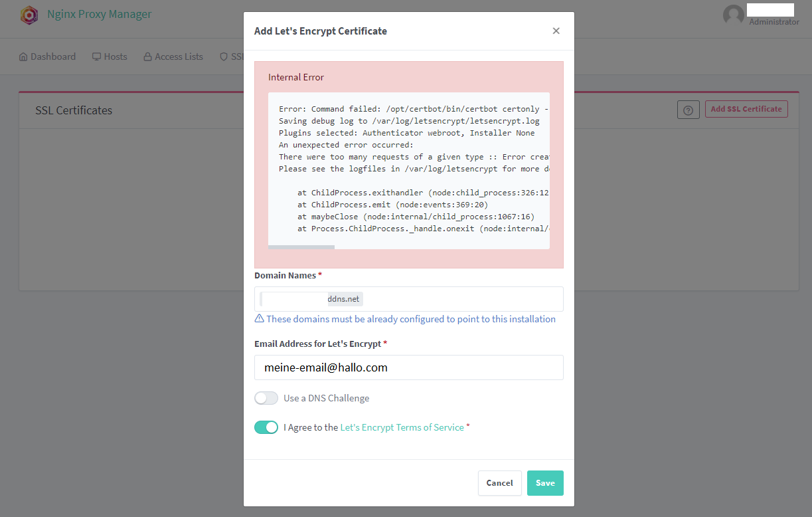Viewport: 812px width, 517px height.
Task: Click the 'at ChildProcess.emit' stack trace line
Action: [392, 205]
